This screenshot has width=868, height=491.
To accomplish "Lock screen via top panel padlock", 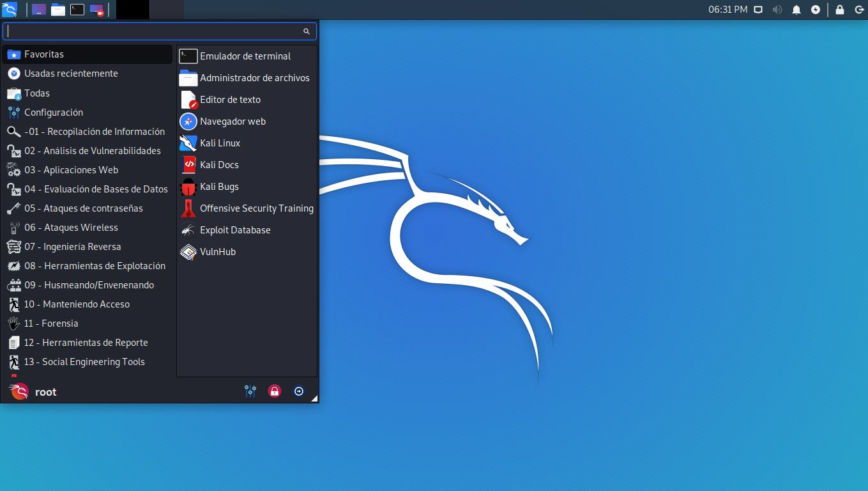I will [x=840, y=10].
